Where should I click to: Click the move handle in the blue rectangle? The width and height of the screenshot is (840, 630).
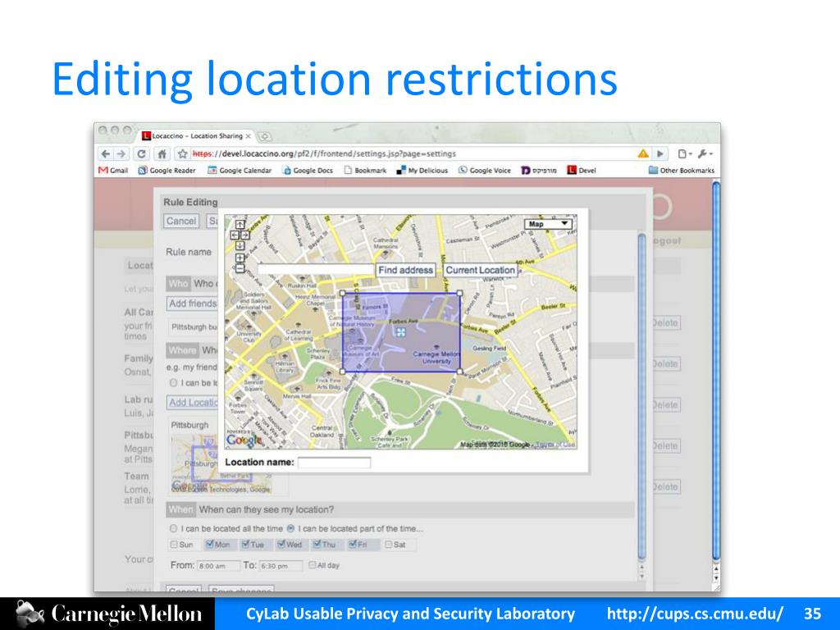[400, 332]
